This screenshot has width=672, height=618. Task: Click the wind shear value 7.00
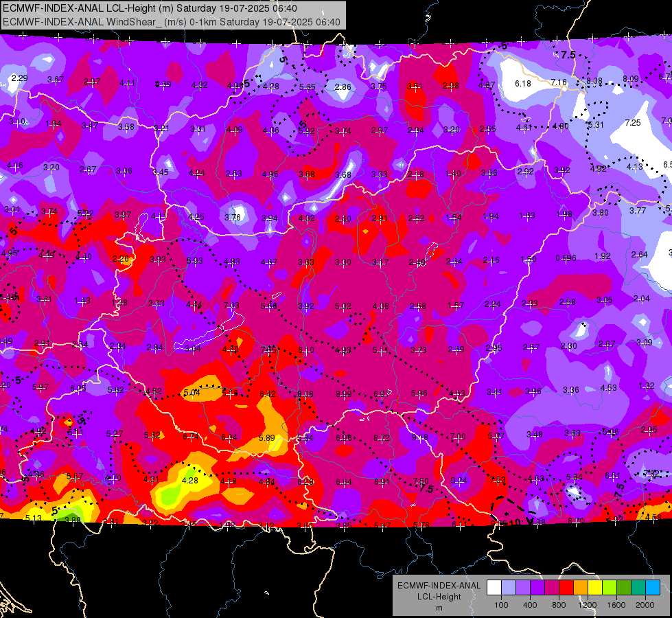[x=458, y=437]
